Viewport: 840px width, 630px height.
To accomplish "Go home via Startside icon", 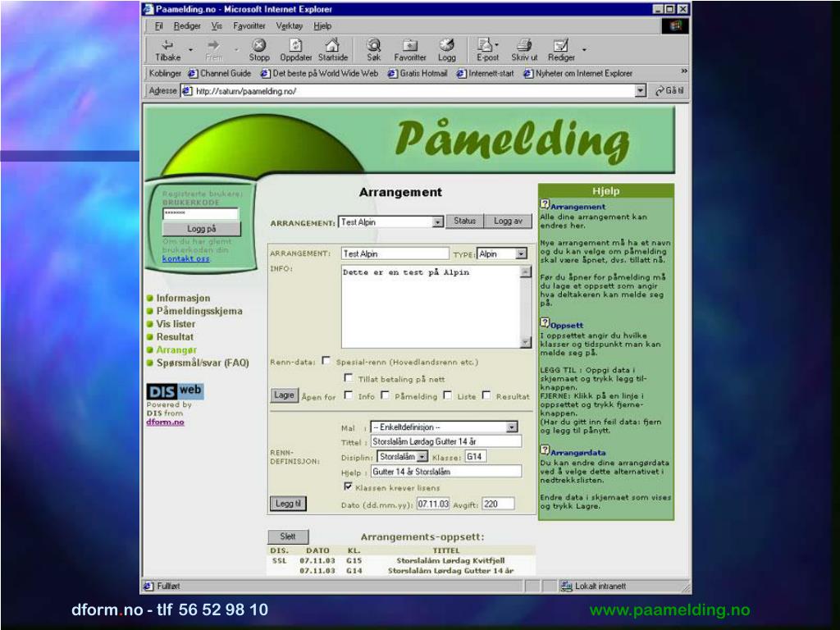I will pyautogui.click(x=333, y=45).
